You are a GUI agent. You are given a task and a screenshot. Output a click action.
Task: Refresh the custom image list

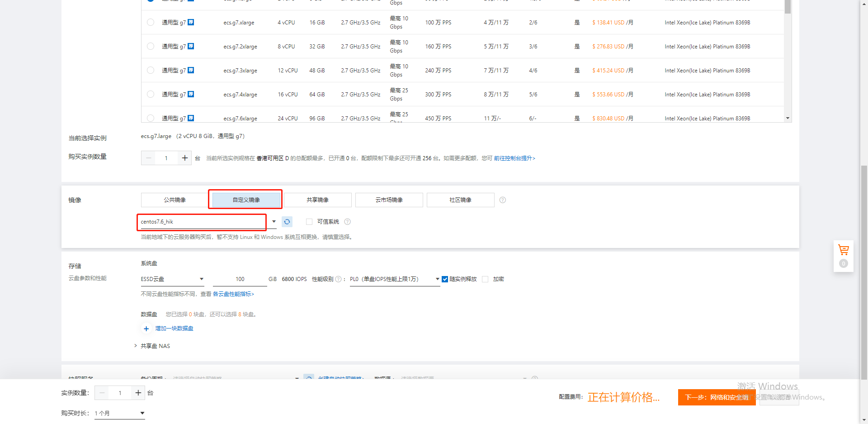pos(287,222)
